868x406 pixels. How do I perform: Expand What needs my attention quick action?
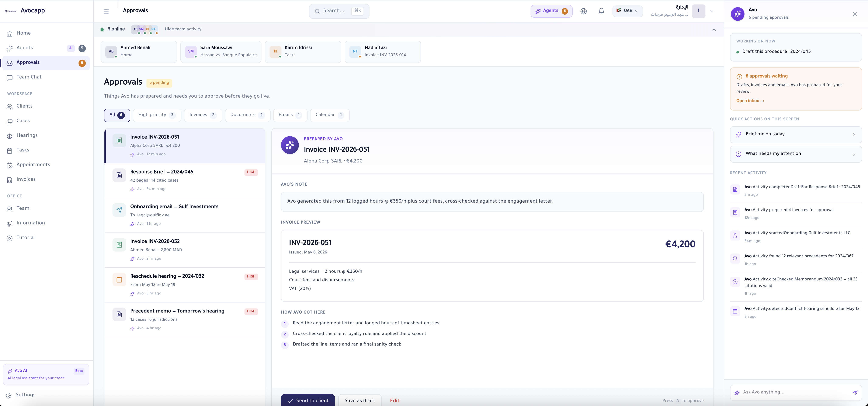point(796,154)
